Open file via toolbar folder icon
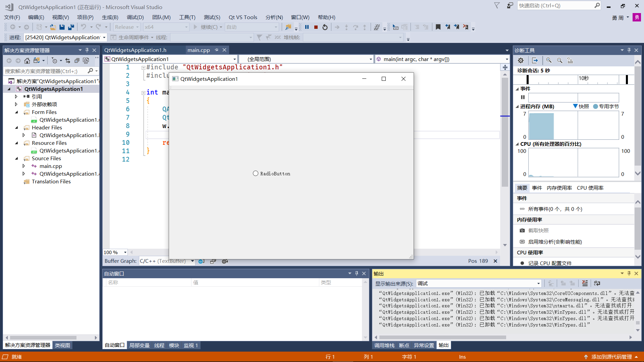Screen dimensions: 644x362 pyautogui.click(x=53, y=27)
